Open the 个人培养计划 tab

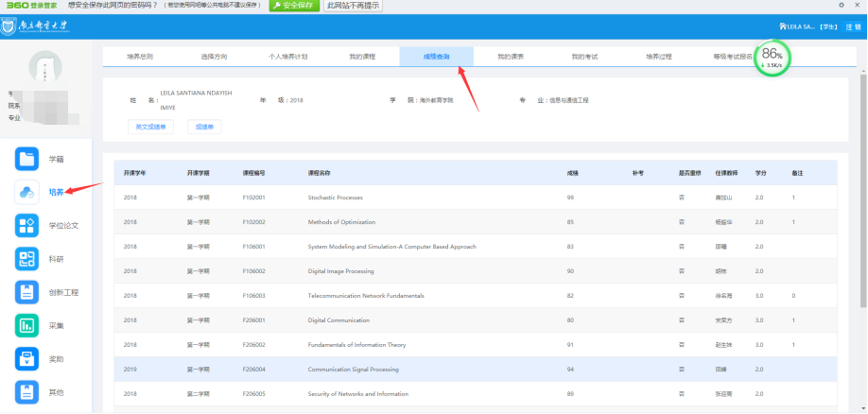click(287, 57)
